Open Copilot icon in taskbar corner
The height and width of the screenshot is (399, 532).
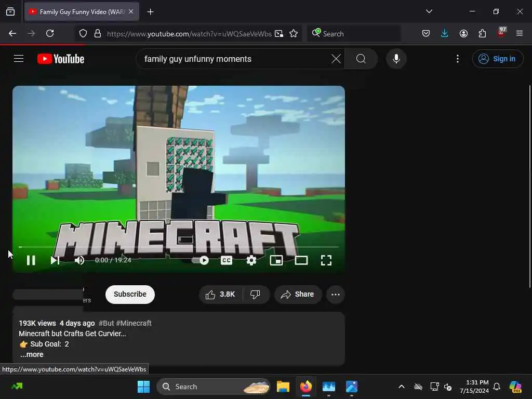(x=515, y=387)
